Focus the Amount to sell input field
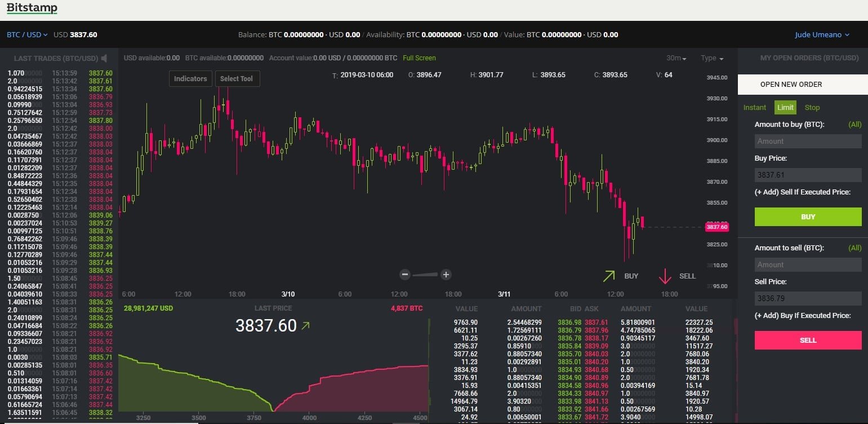Screen dimensions: 868x424 (808, 264)
